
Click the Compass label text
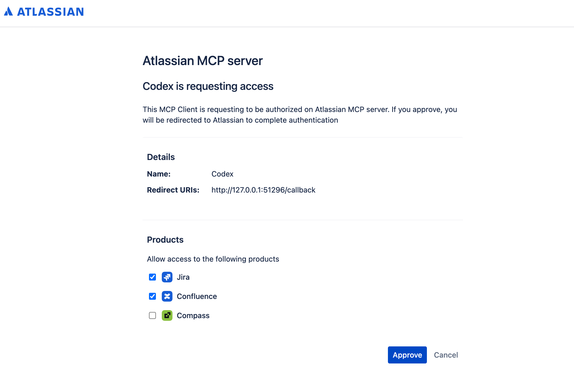[193, 315]
